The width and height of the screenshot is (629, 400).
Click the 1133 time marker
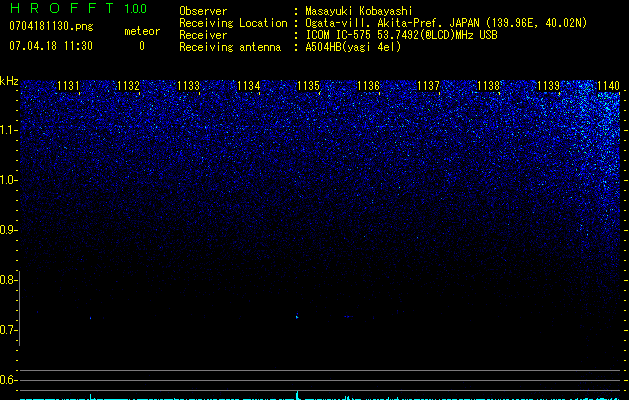tap(189, 85)
